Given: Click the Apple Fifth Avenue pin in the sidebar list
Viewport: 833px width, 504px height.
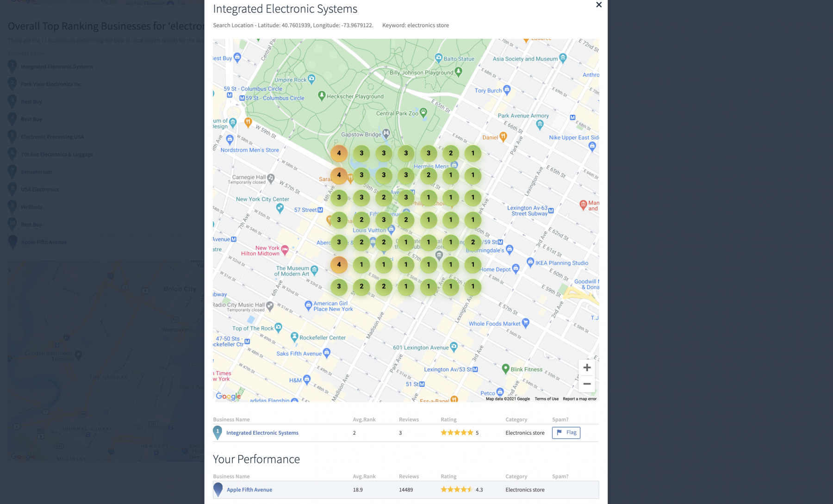Looking at the screenshot, I should point(12,242).
